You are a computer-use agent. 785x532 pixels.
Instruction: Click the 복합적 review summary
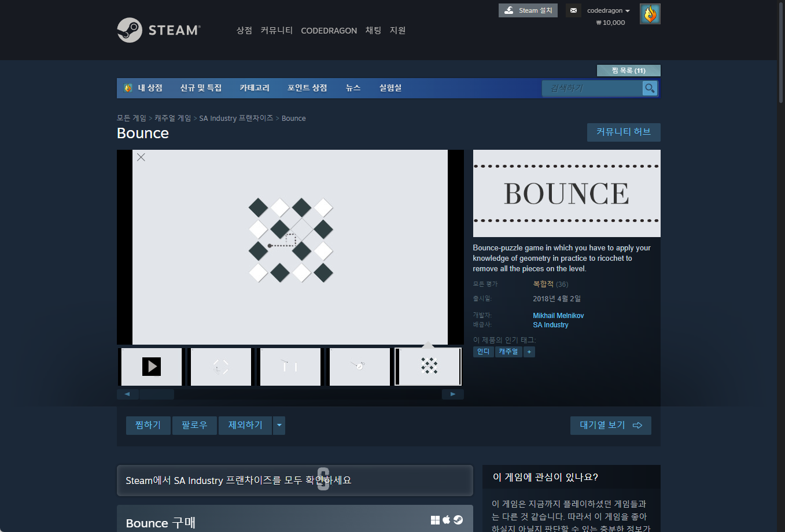pyautogui.click(x=543, y=284)
